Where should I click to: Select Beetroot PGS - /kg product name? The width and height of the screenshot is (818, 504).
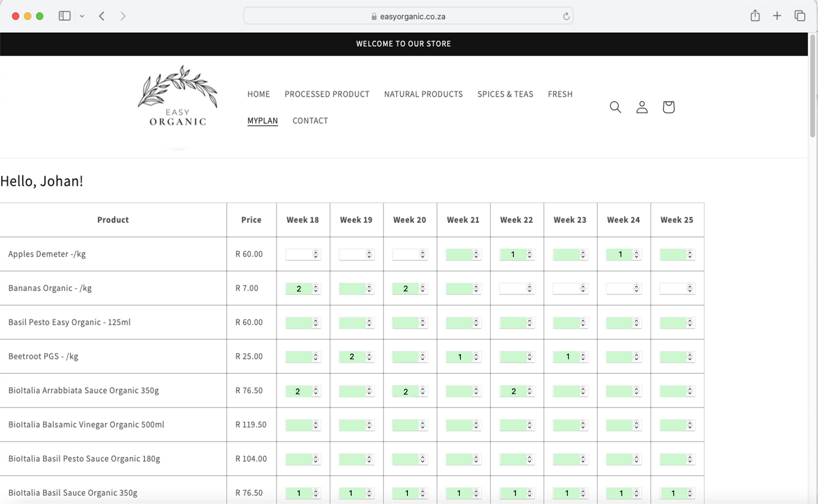click(x=43, y=356)
